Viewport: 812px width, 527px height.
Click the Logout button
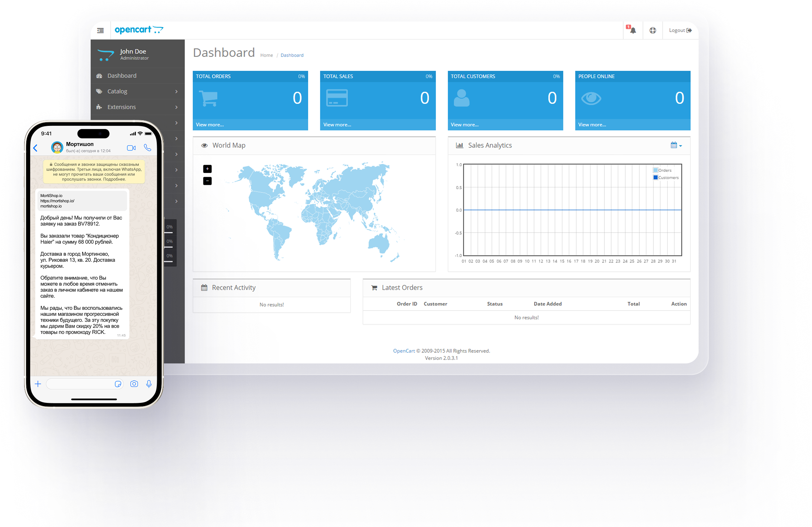click(680, 31)
